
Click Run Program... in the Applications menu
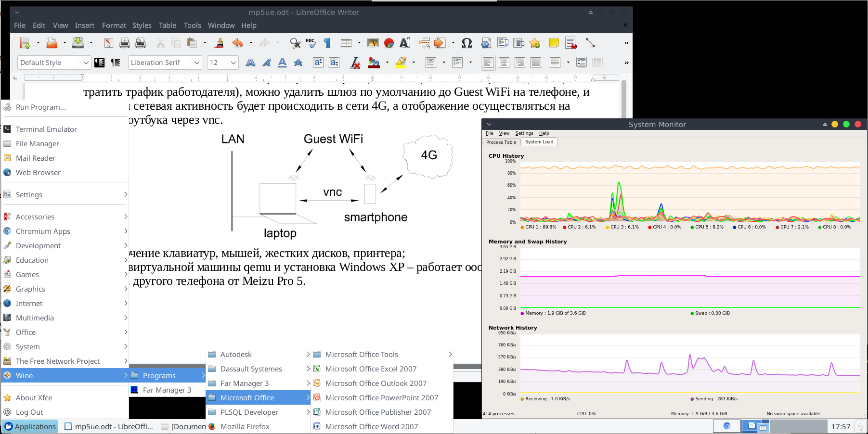point(65,107)
